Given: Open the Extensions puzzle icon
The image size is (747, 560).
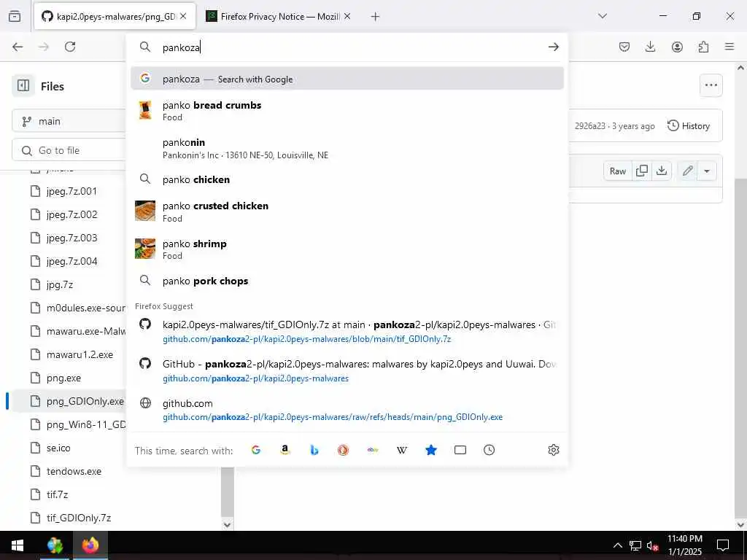Looking at the screenshot, I should pos(703,47).
